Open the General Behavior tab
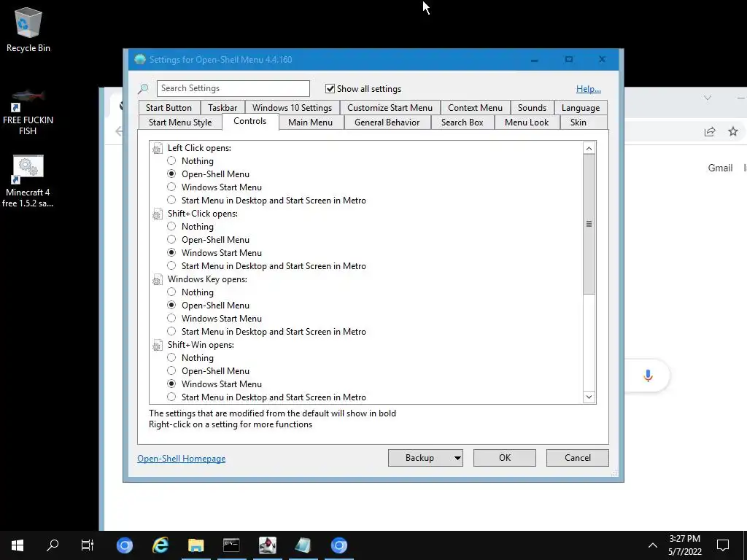This screenshot has height=560, width=747. pos(387,122)
